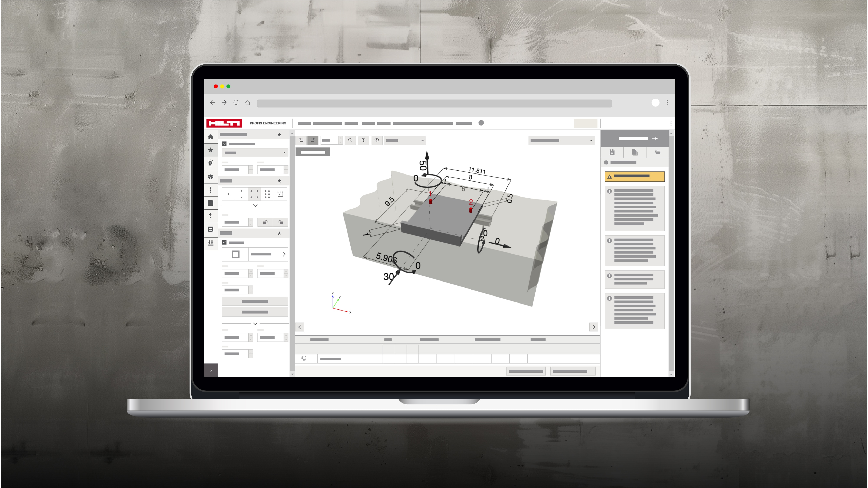This screenshot has height=488, width=868.
Task: Click the crosshair reset-view icon
Action: pos(364,140)
